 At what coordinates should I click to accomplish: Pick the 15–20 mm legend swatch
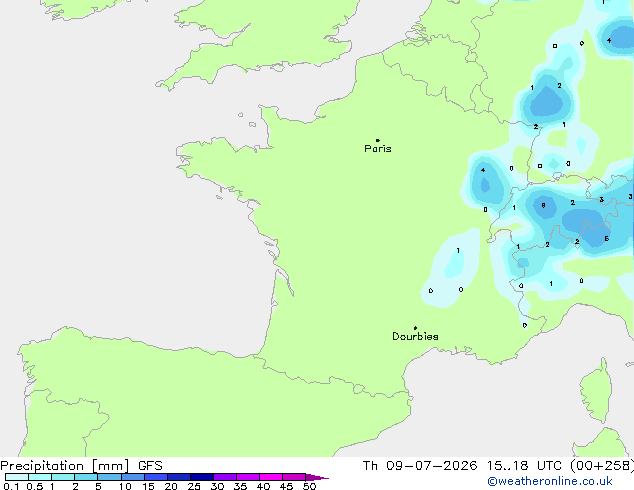click(156, 477)
